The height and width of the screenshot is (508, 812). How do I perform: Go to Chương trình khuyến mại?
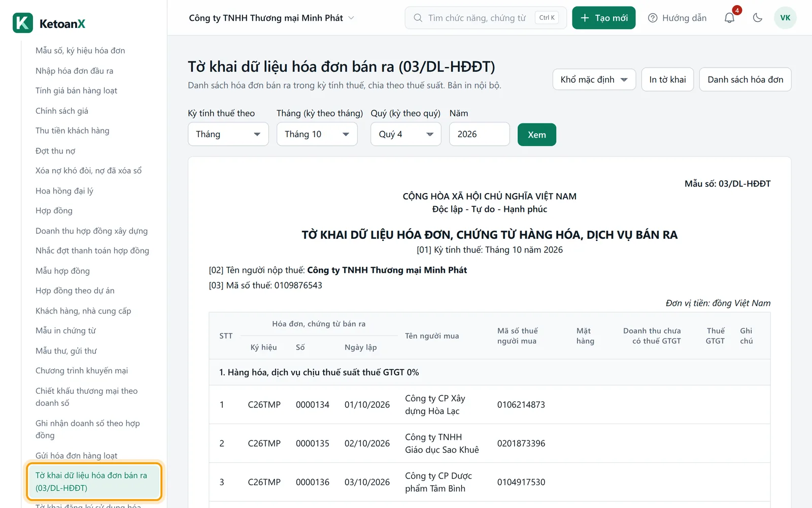(x=82, y=371)
